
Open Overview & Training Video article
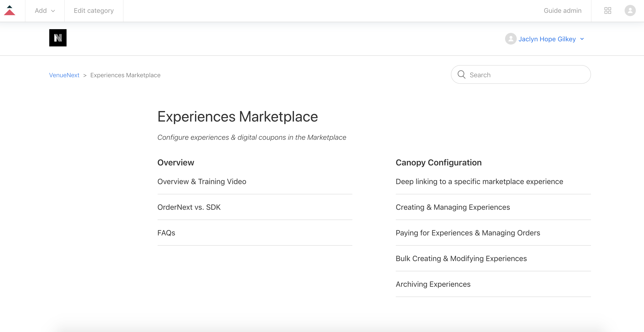[202, 182]
